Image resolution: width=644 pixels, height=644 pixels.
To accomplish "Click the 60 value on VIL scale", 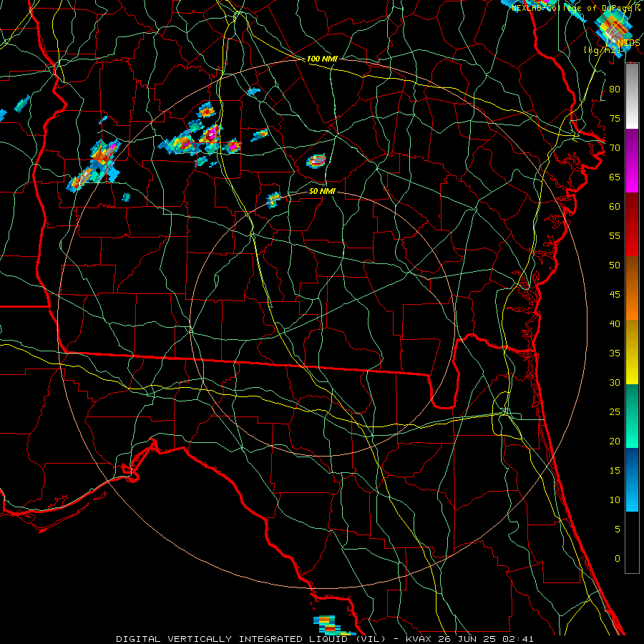I will [615, 207].
